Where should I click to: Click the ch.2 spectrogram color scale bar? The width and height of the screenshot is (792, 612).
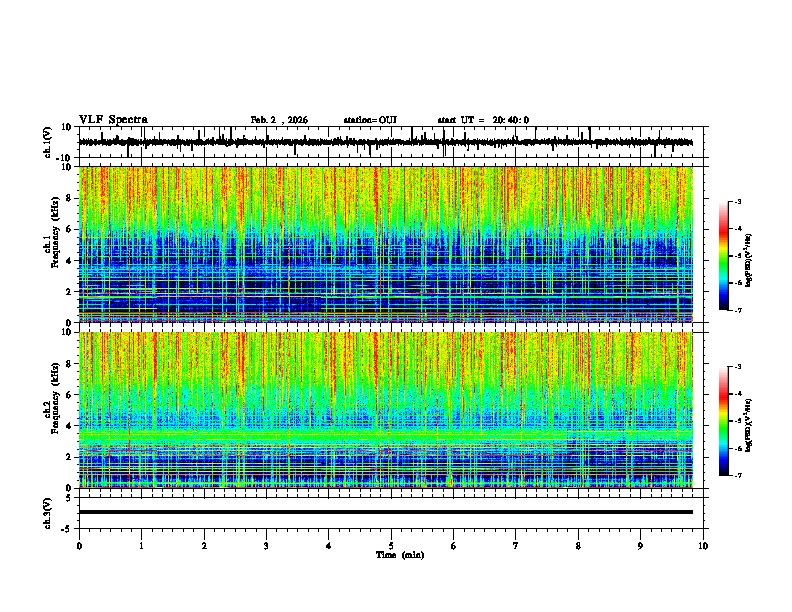724,421
